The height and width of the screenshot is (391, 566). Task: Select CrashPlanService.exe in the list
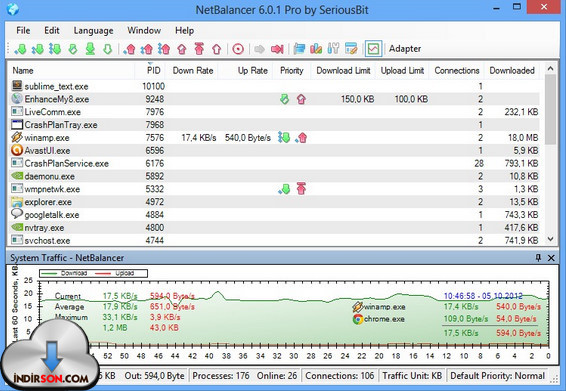tap(274, 163)
